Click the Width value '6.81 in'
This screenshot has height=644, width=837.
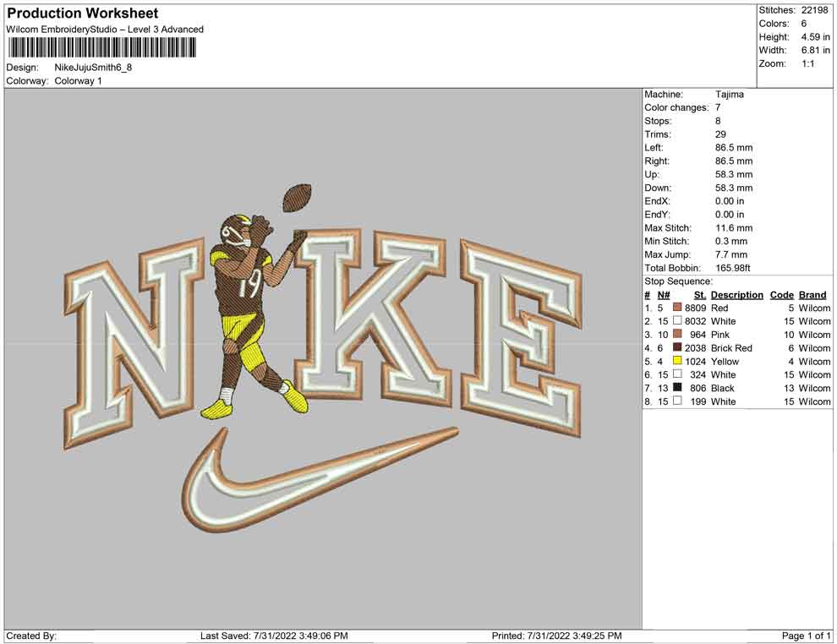pyautogui.click(x=815, y=50)
